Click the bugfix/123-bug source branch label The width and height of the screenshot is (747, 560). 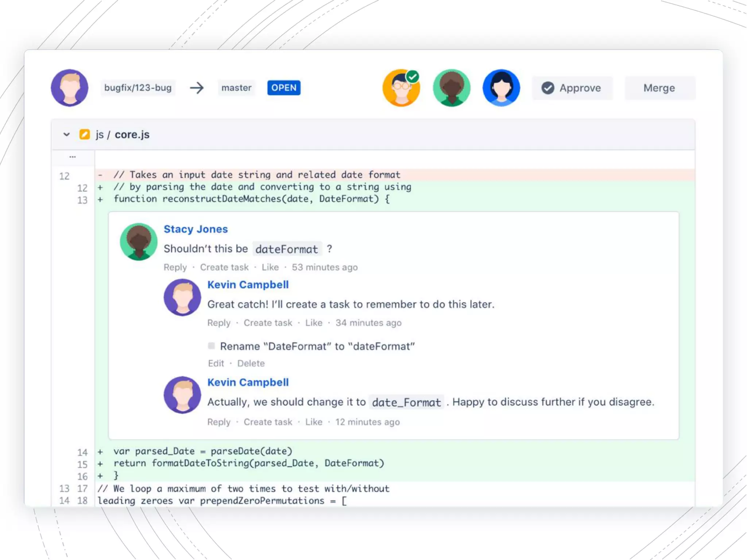[138, 88]
